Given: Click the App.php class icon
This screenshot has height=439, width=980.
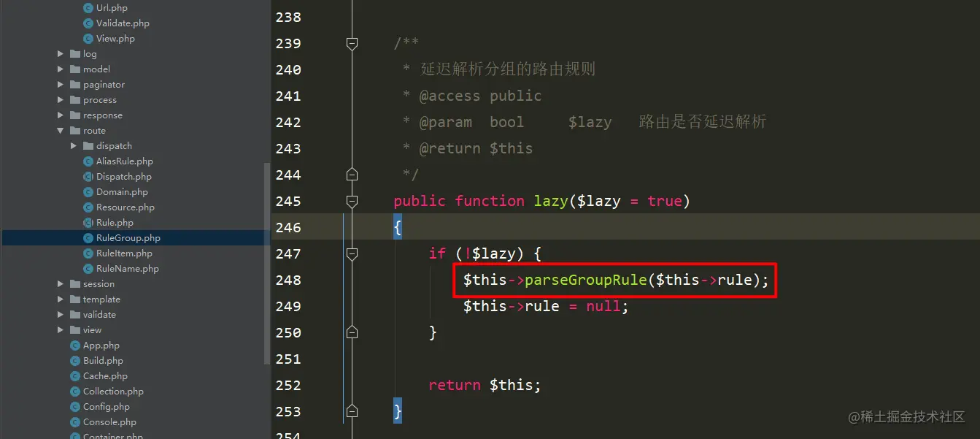Looking at the screenshot, I should (75, 346).
